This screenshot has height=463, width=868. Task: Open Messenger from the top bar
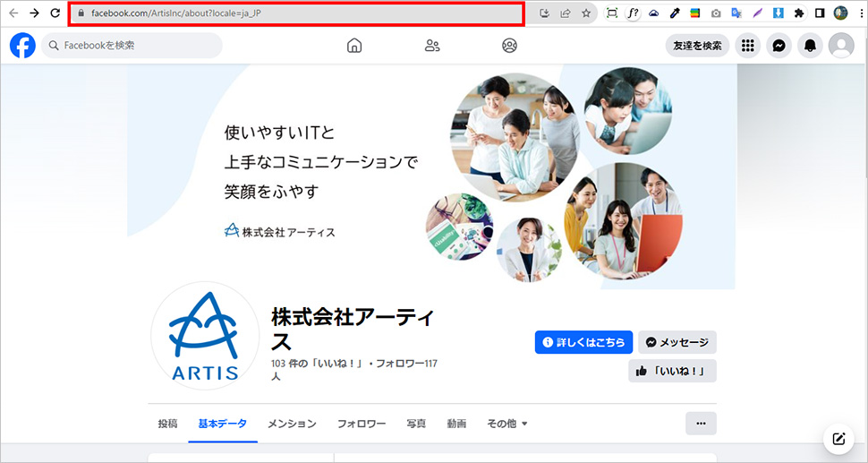pyautogui.click(x=779, y=46)
